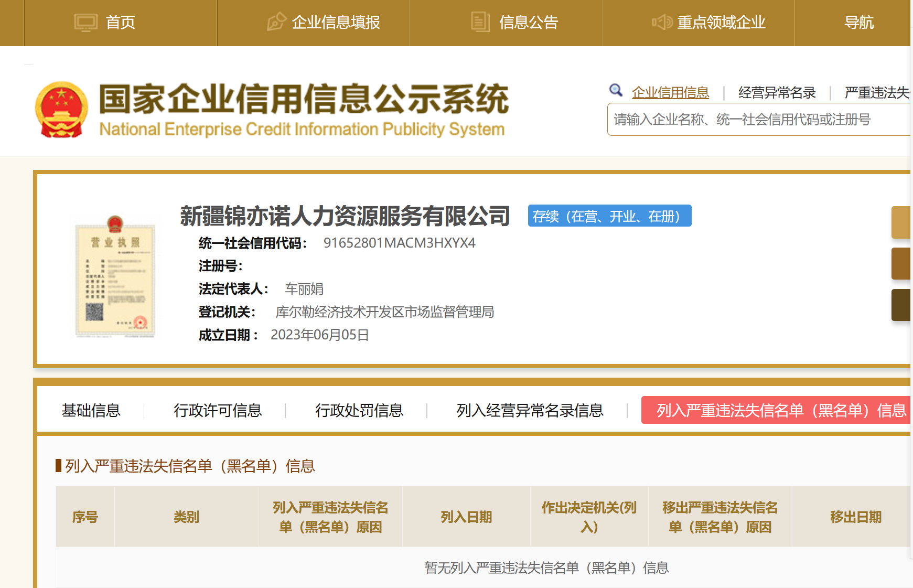Select the 企业信用信息 search type
The image size is (913, 588).
(x=670, y=93)
